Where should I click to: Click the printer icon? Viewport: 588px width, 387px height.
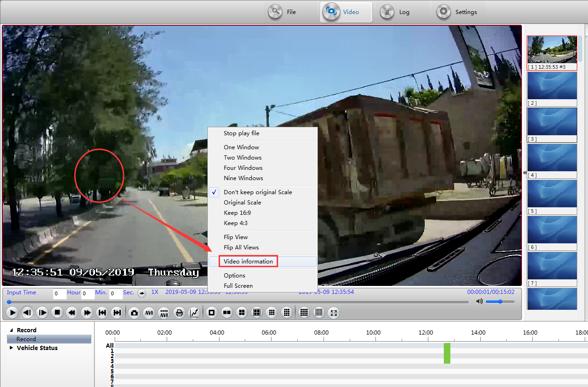click(179, 313)
